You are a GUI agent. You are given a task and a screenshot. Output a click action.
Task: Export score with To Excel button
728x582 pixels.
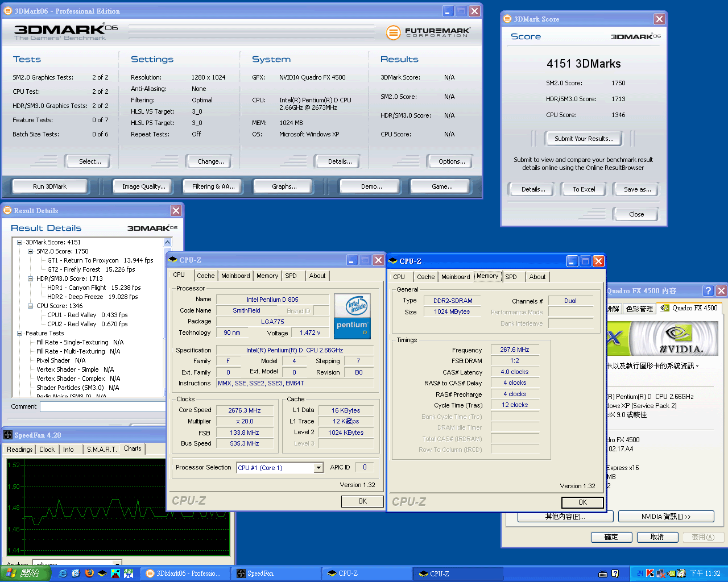584,189
